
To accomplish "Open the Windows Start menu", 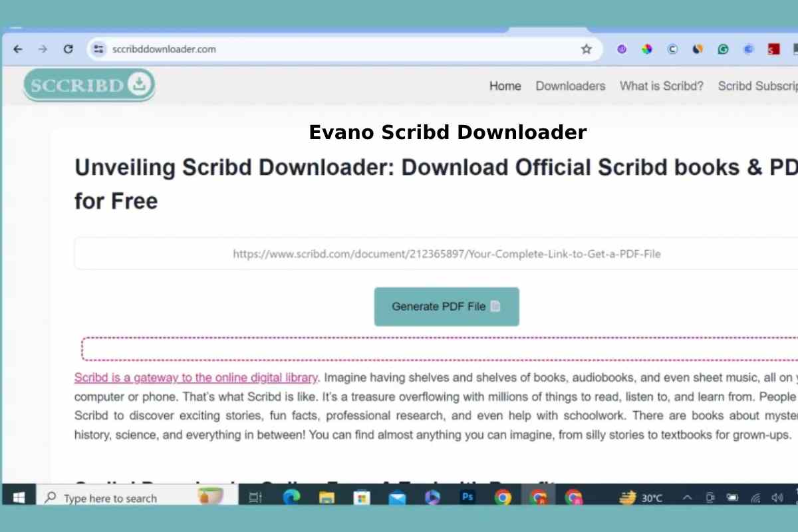I will tap(18, 497).
